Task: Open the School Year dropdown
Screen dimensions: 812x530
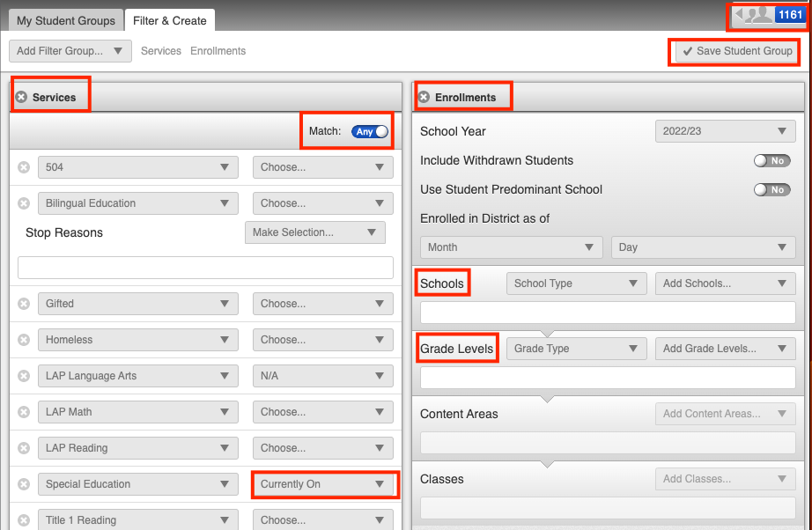Action: [x=724, y=130]
